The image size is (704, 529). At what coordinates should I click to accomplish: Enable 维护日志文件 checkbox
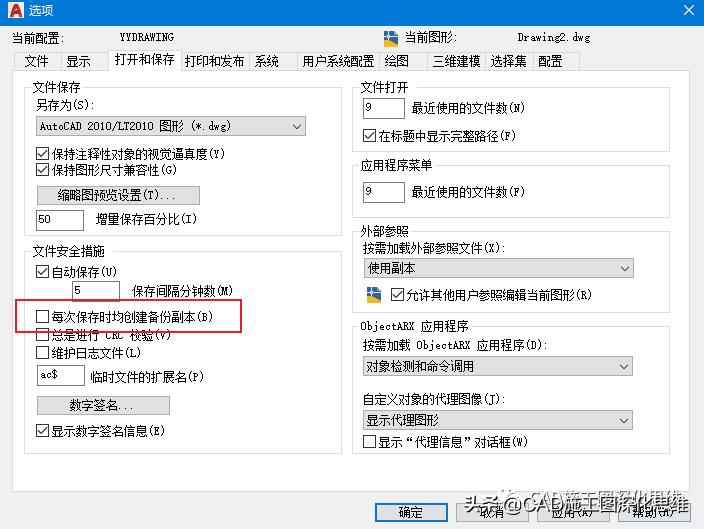click(42, 353)
